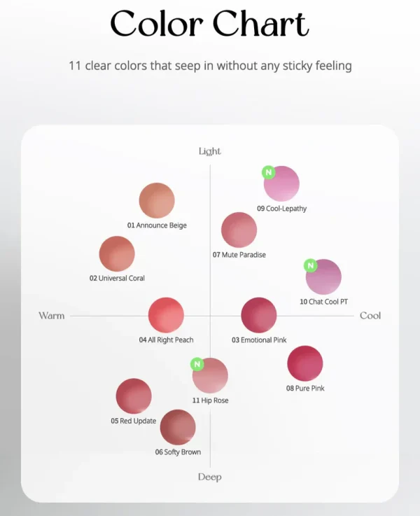Select the 08 Pure Pink circle
The height and width of the screenshot is (516, 420).
pyautogui.click(x=305, y=363)
